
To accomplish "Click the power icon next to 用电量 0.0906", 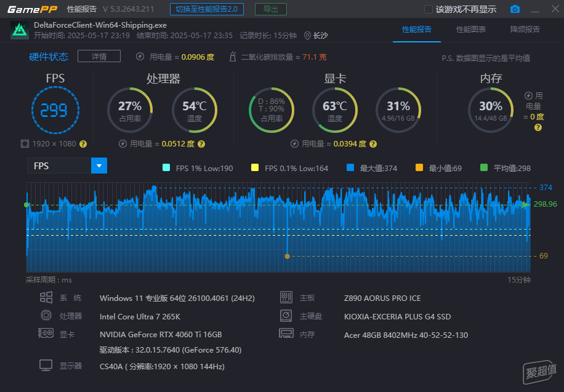I will pyautogui.click(x=140, y=57).
